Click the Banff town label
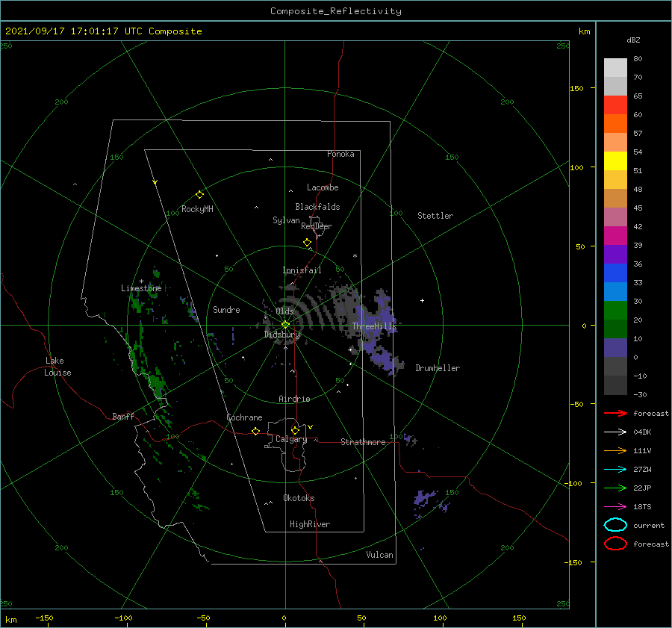Screen dimensions: 672x628 coord(123,417)
